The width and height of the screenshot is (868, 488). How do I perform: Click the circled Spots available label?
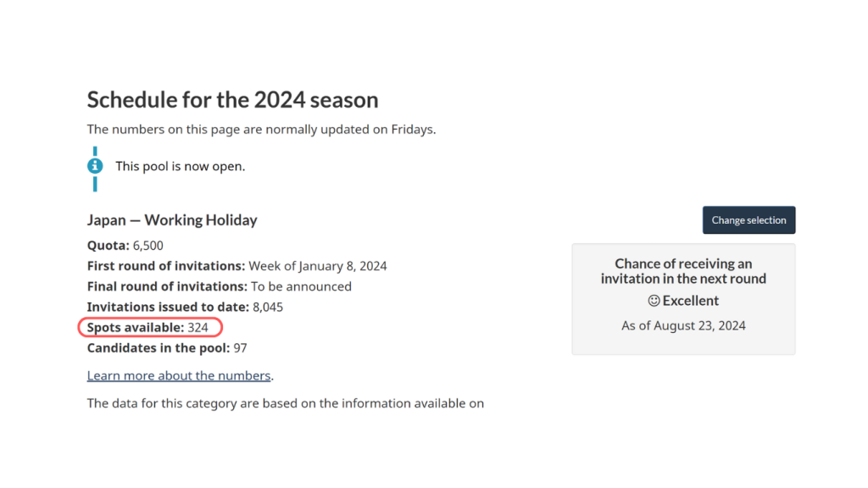coord(136,327)
